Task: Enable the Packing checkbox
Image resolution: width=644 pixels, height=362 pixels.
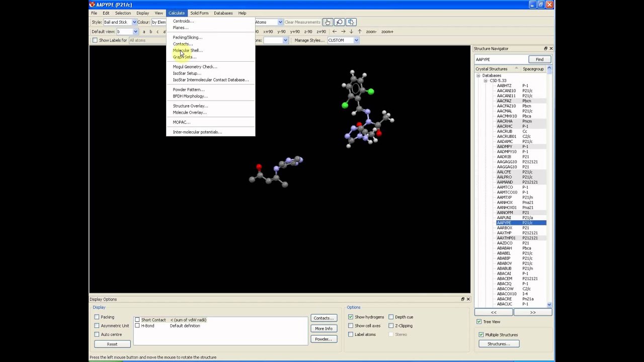Action: coord(97,317)
